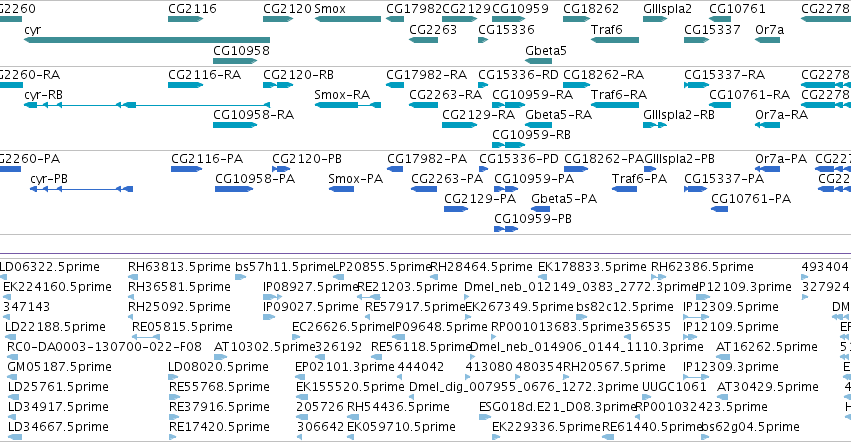Select the small CG15336 gene arrow
Viewport: 851px width, 442px height.
483,40
